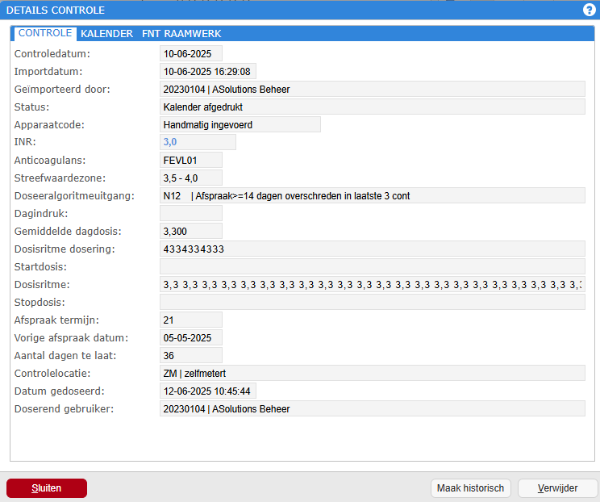Switch to the KALENDER tab

107,34
